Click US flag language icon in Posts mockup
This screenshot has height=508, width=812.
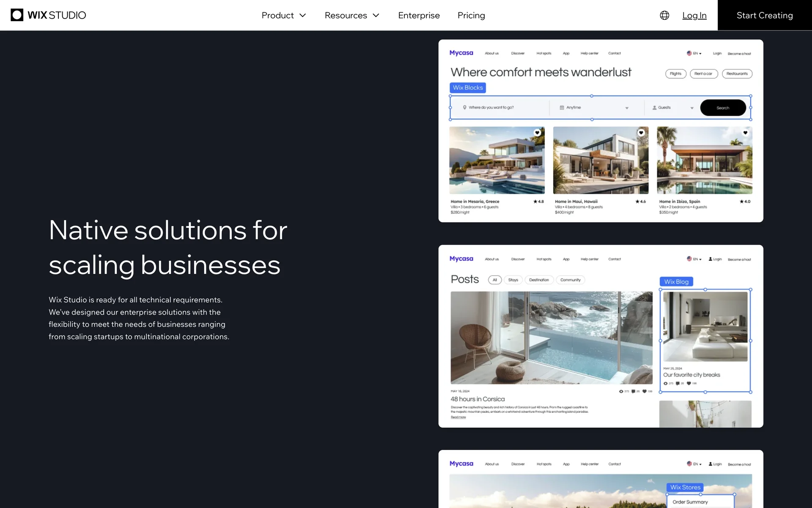pyautogui.click(x=689, y=259)
